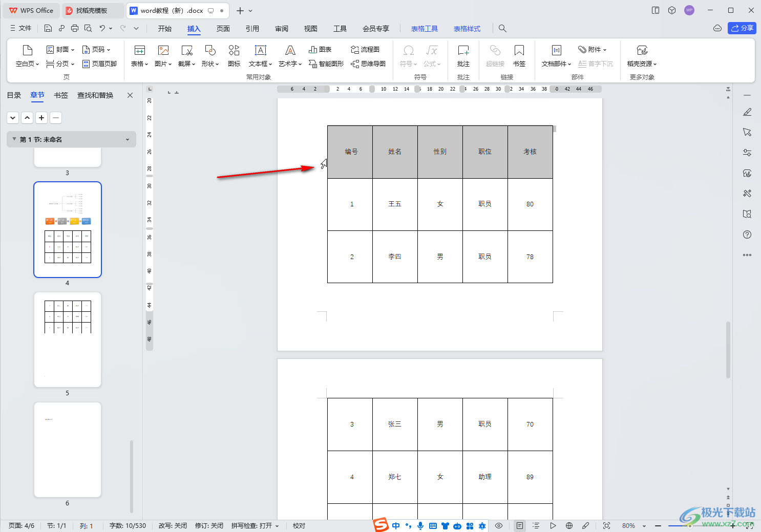
Task: Insert a mind map (思维导图)
Action: point(368,64)
